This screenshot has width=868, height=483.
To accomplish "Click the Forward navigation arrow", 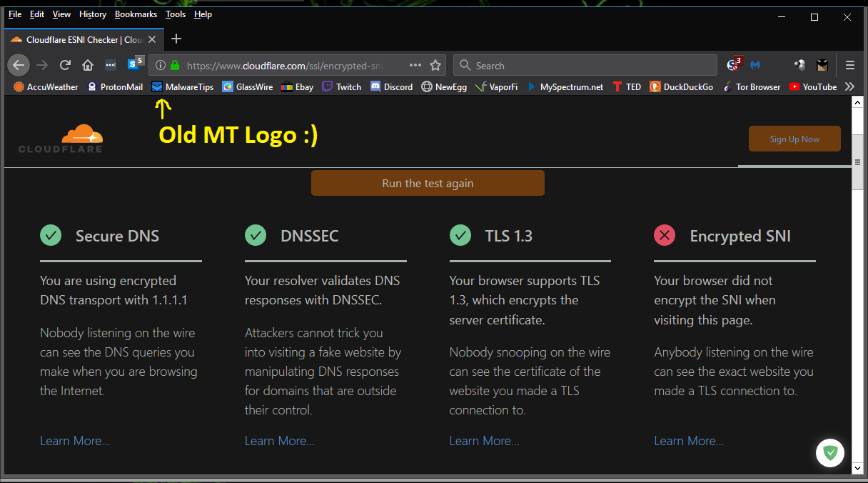I will coord(42,65).
